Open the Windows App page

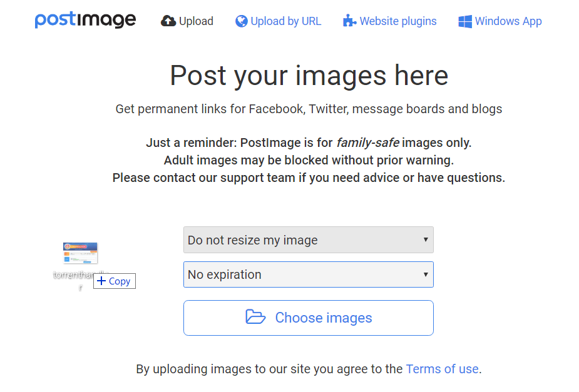[x=508, y=21]
